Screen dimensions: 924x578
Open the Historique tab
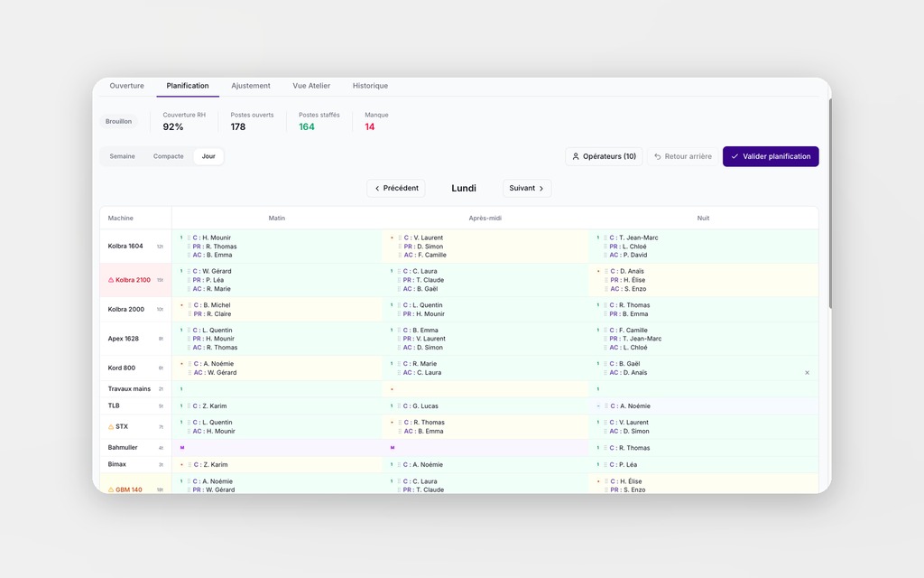(x=370, y=86)
